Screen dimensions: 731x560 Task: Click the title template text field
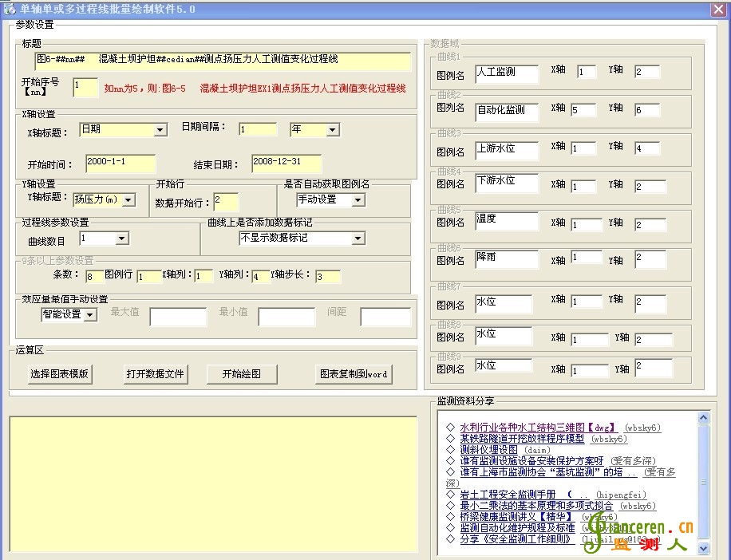223,61
